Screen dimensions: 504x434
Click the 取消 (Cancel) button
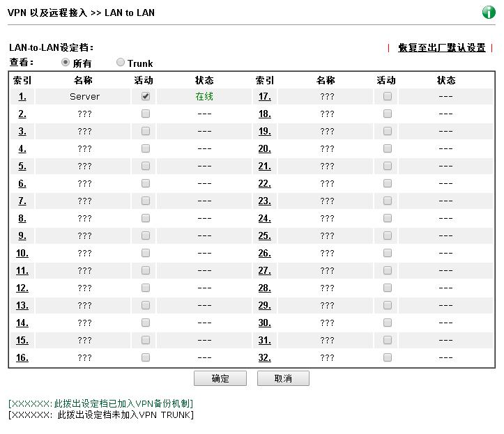(283, 378)
